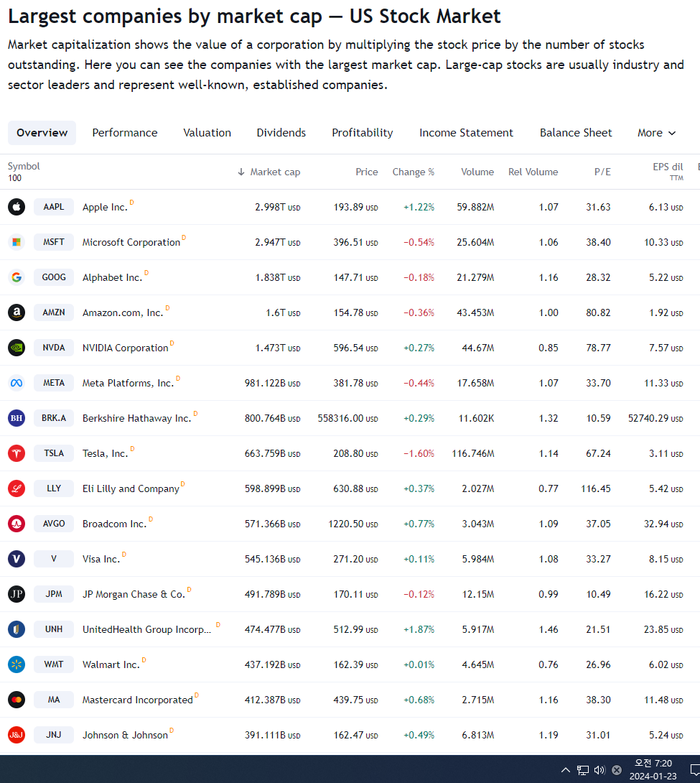Viewport: 700px width, 783px height.
Task: Open the AVGO ticker badge
Action: (x=54, y=524)
